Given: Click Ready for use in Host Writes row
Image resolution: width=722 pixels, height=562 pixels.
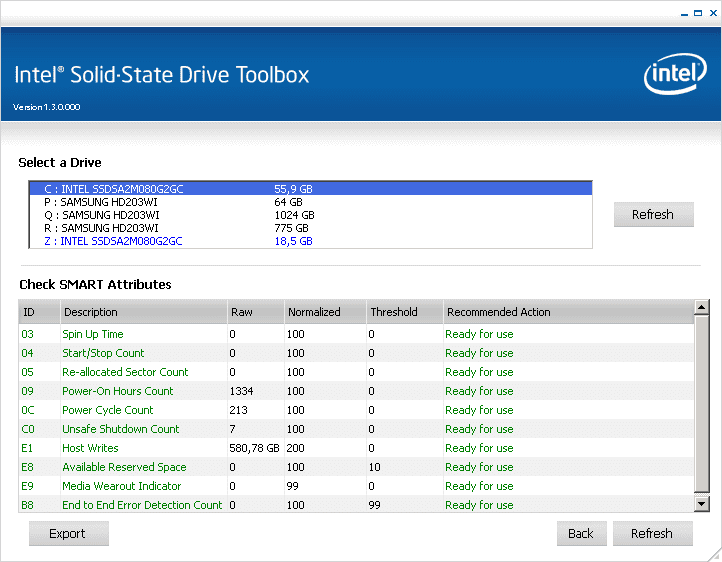Looking at the screenshot, I should [479, 448].
